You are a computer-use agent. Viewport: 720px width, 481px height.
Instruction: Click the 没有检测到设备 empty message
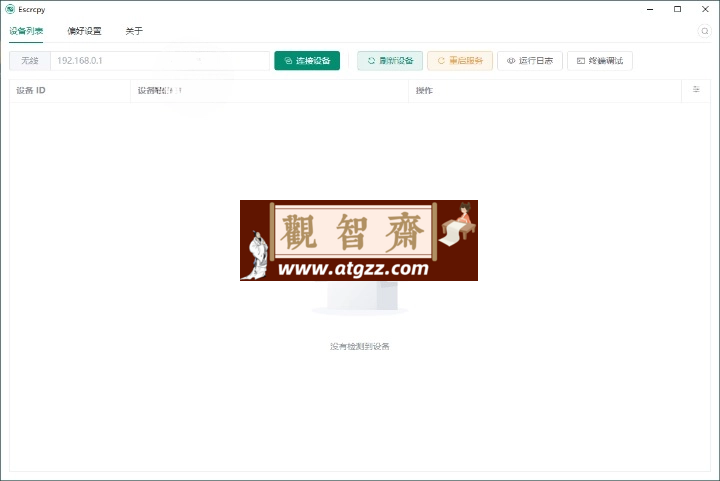pos(360,347)
